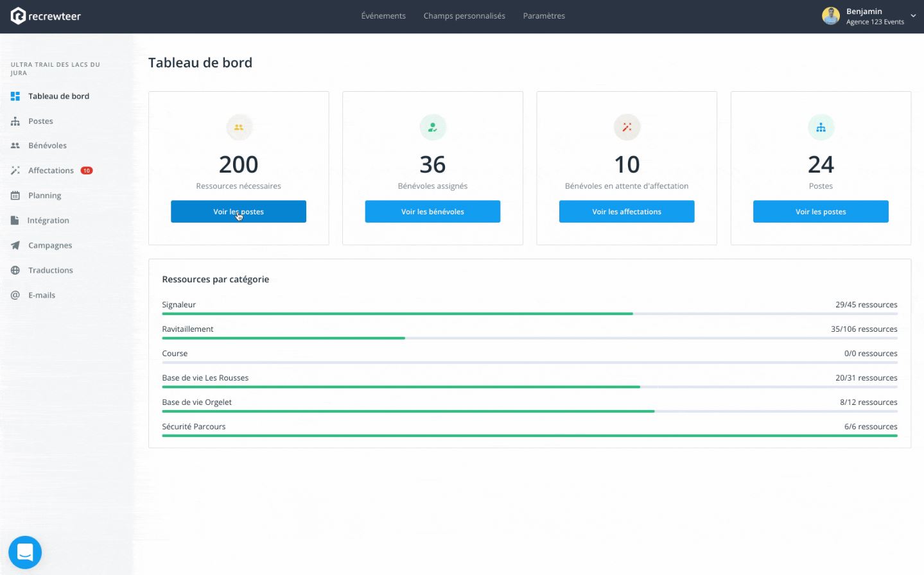The image size is (924, 575).
Task: Click the E-mails at-sign icon
Action: (x=15, y=295)
